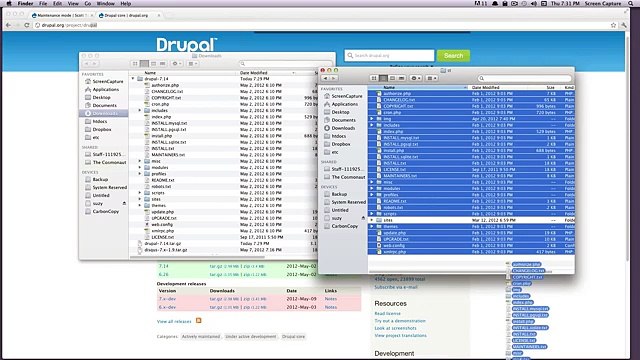Open the gear action menu in front Finder window
The image size is (640, 360).
[416, 78]
